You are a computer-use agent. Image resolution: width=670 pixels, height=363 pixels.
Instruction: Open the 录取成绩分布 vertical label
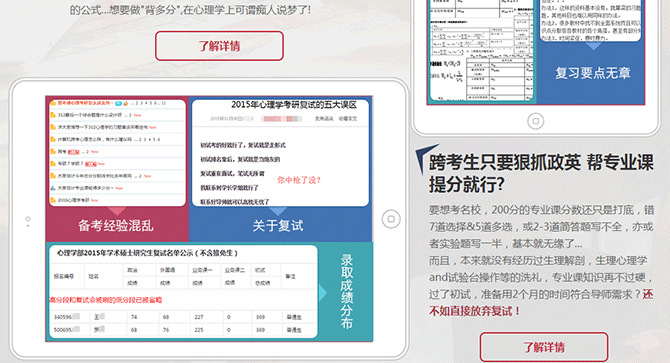click(x=346, y=292)
